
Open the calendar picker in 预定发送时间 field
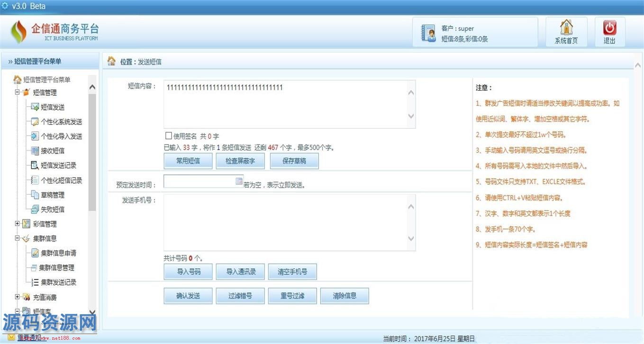239,181
